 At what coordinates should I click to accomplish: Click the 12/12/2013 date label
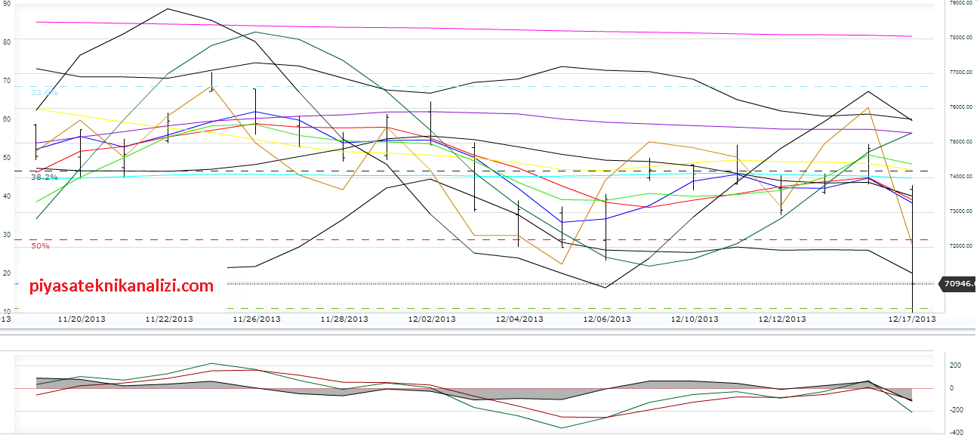(x=782, y=319)
